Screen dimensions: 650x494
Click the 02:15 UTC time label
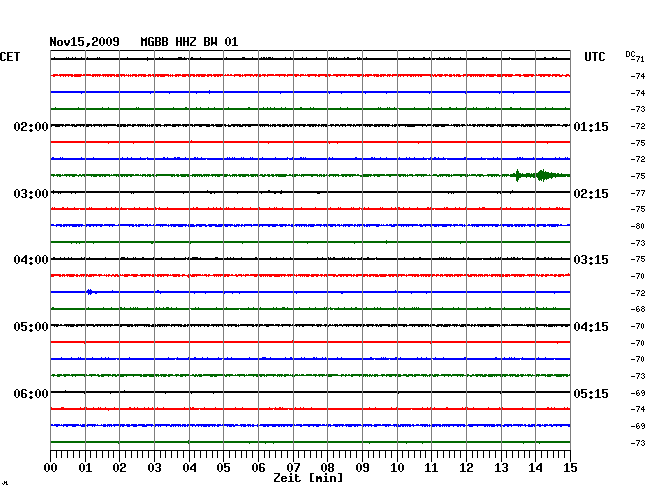[591, 194]
